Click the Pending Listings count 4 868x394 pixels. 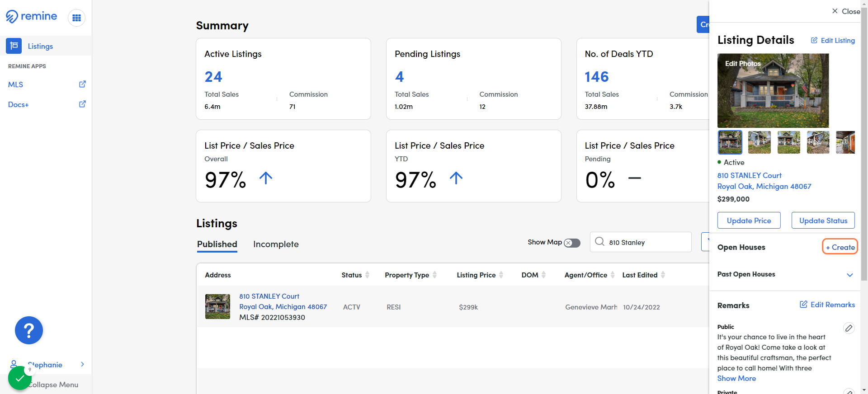coord(399,77)
